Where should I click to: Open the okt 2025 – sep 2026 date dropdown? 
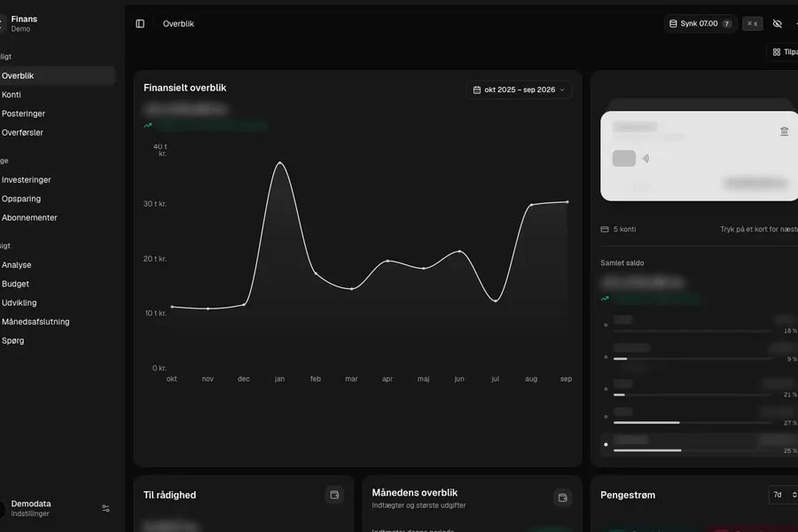pos(519,90)
